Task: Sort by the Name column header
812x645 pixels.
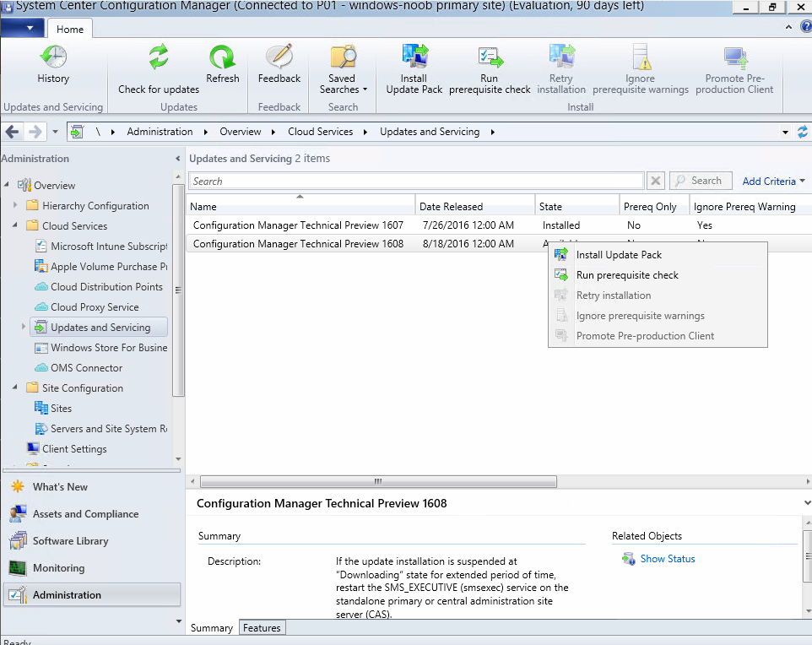Action: (x=300, y=206)
